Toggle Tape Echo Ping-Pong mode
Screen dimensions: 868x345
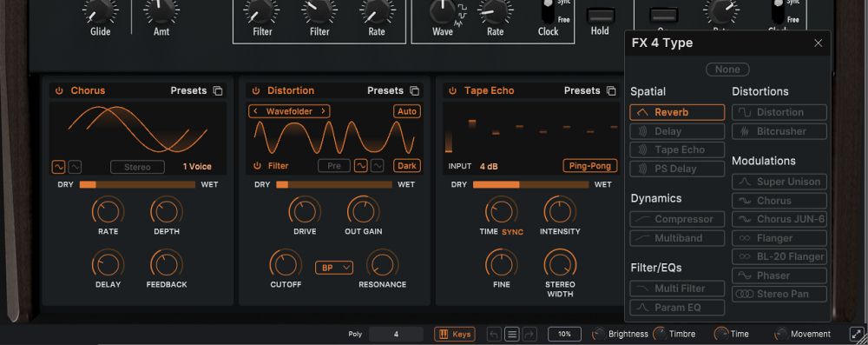click(590, 166)
